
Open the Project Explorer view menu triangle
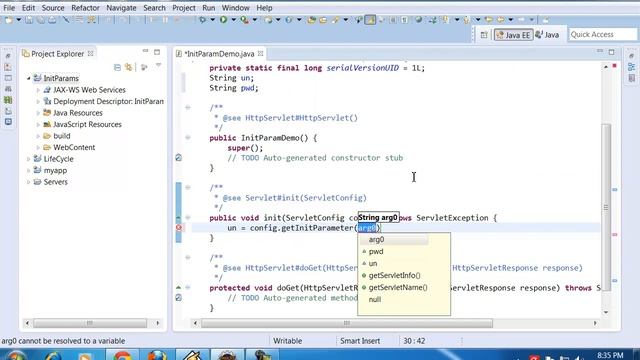[158, 66]
